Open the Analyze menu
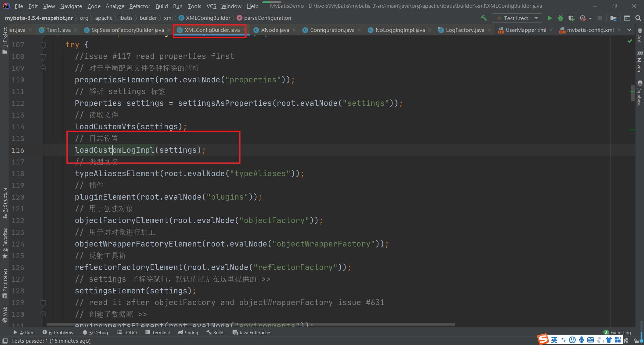644x345 pixels. 115,6
